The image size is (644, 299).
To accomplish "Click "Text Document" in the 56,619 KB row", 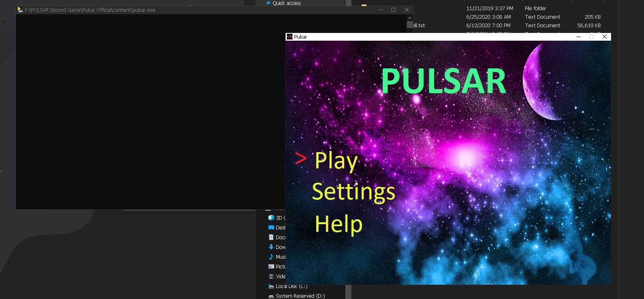I will click(543, 25).
